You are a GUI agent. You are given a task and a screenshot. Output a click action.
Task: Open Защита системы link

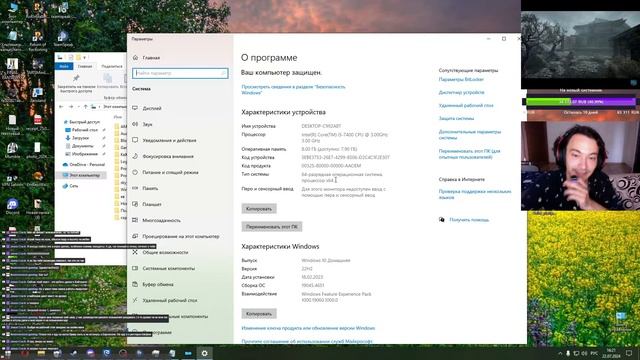click(456, 119)
